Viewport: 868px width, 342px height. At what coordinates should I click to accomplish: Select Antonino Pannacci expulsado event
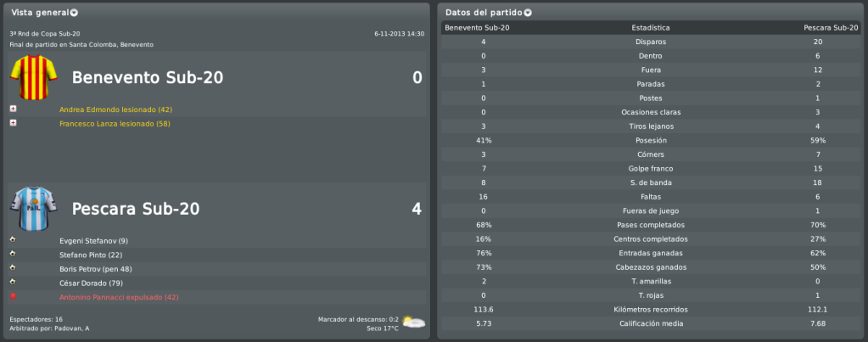click(x=119, y=297)
